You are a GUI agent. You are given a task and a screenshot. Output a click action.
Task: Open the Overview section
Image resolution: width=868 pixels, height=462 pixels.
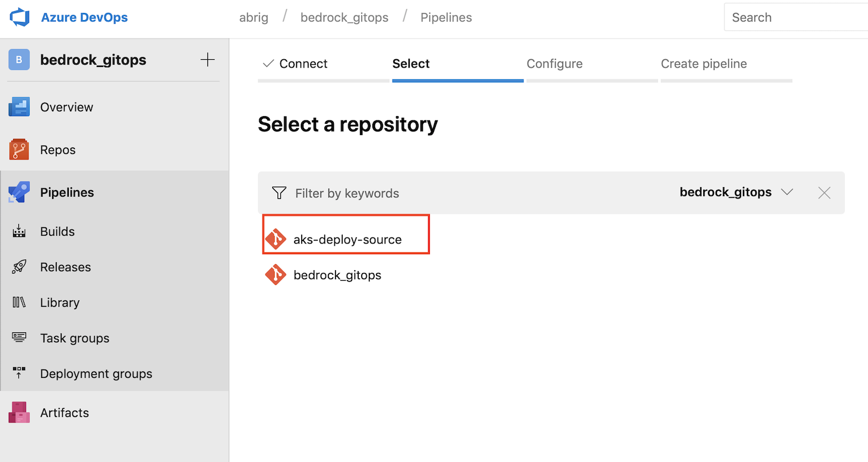[66, 107]
